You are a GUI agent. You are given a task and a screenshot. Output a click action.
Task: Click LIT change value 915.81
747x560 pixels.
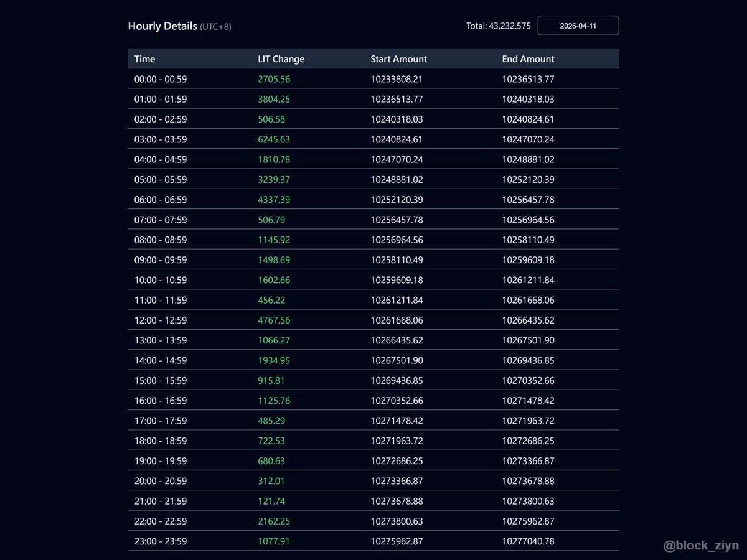coord(271,380)
